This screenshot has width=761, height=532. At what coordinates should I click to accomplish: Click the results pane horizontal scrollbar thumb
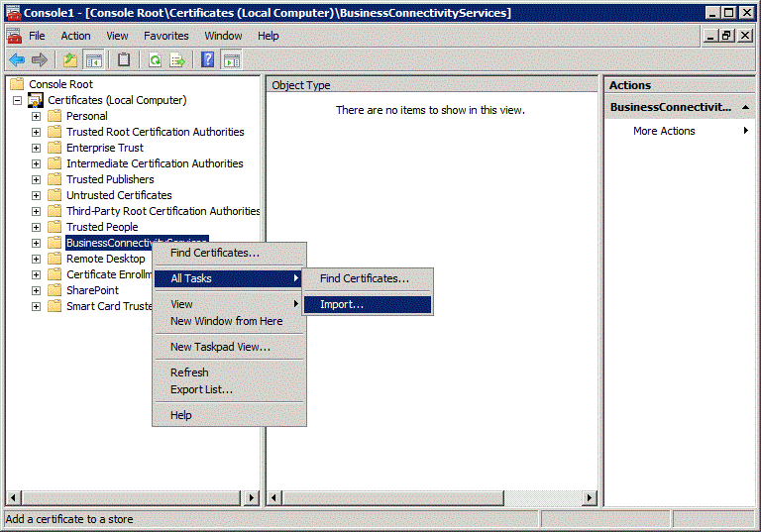point(393,497)
